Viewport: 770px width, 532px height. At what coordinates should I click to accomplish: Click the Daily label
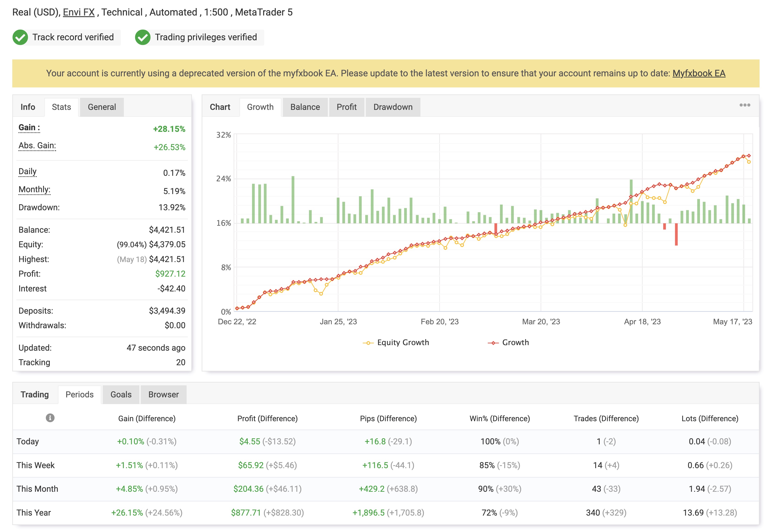[x=27, y=172]
